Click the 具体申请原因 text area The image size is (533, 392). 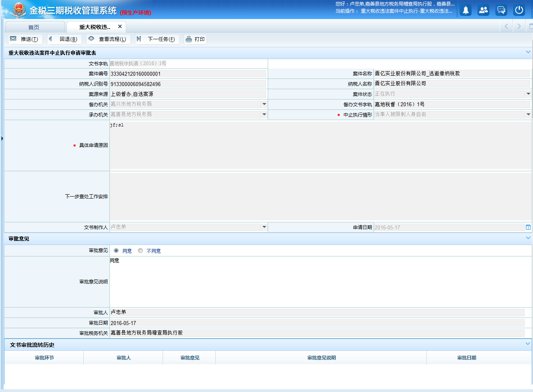click(321, 145)
